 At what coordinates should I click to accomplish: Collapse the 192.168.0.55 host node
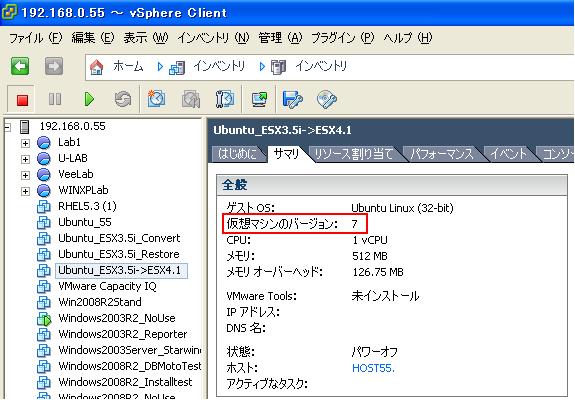8,128
